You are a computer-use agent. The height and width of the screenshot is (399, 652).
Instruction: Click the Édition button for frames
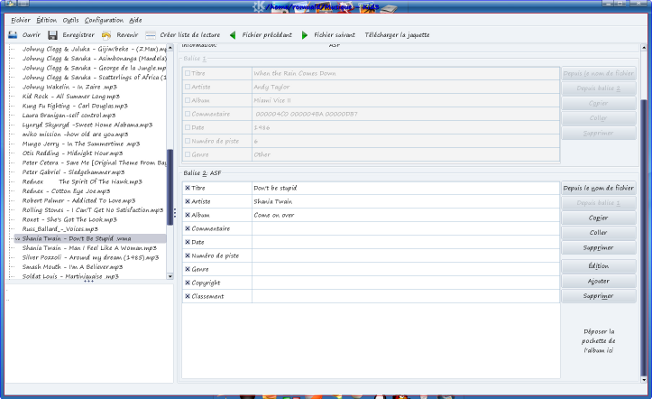[599, 266]
